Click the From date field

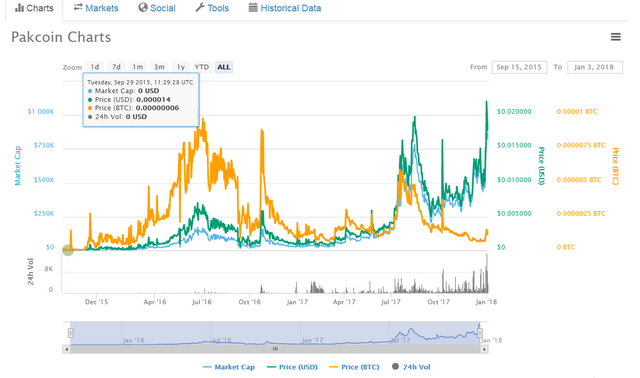[x=519, y=67]
